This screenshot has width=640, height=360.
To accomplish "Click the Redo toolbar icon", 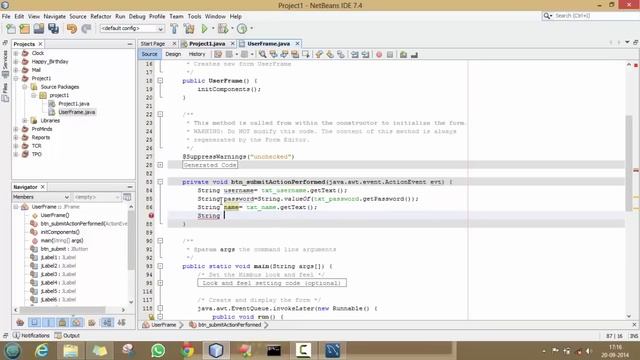I will (86, 29).
